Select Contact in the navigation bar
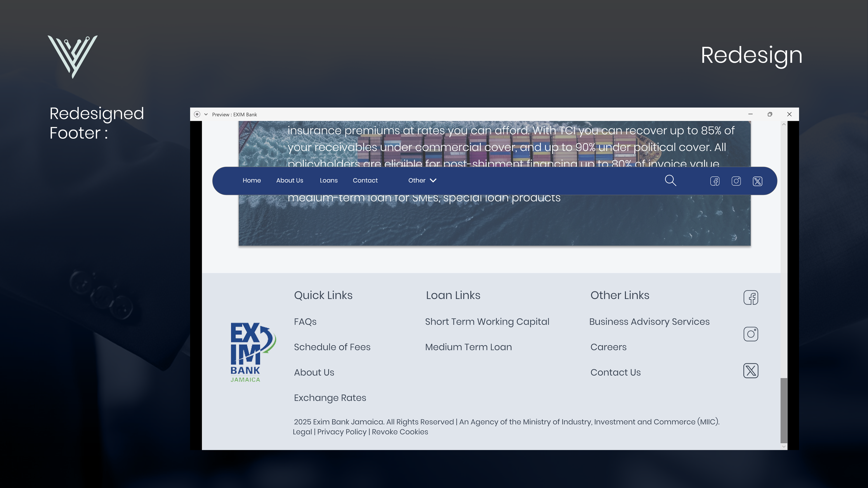The width and height of the screenshot is (868, 488). [365, 181]
